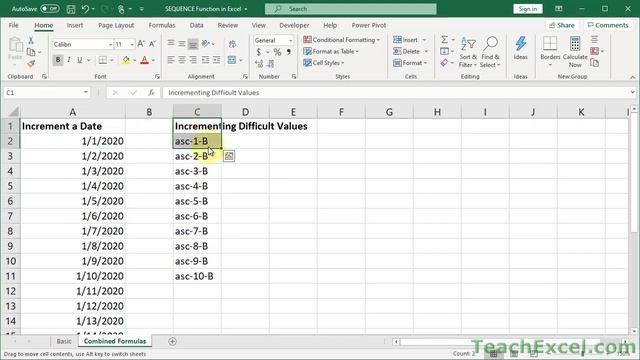This screenshot has width=640, height=360.
Task: Toggle the AutoSave switch
Action: point(49,9)
